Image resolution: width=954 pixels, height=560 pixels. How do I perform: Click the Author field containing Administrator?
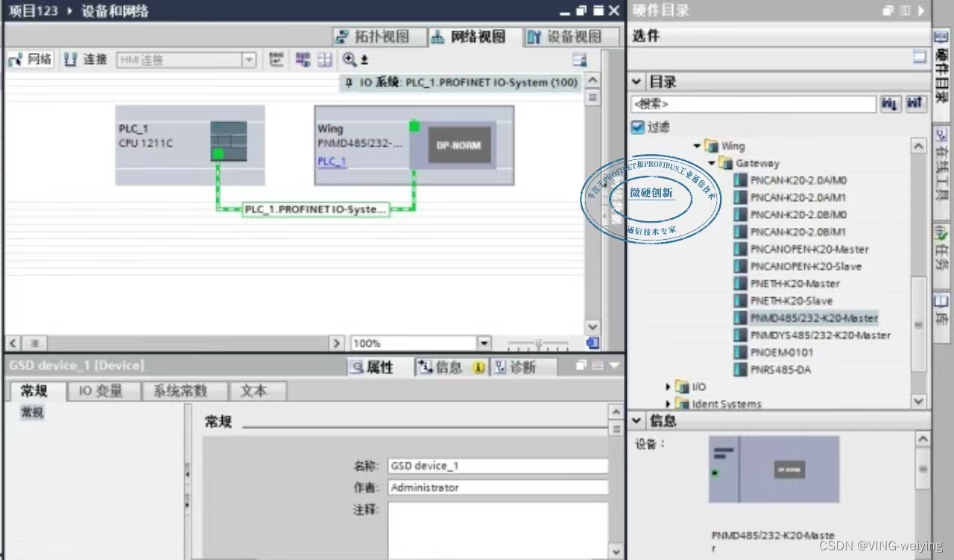point(498,488)
